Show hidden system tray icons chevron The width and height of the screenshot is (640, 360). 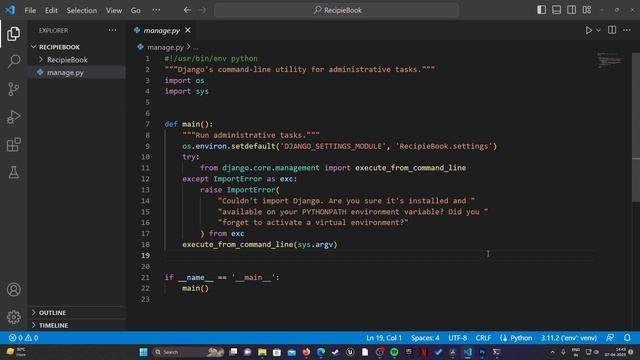click(x=552, y=352)
